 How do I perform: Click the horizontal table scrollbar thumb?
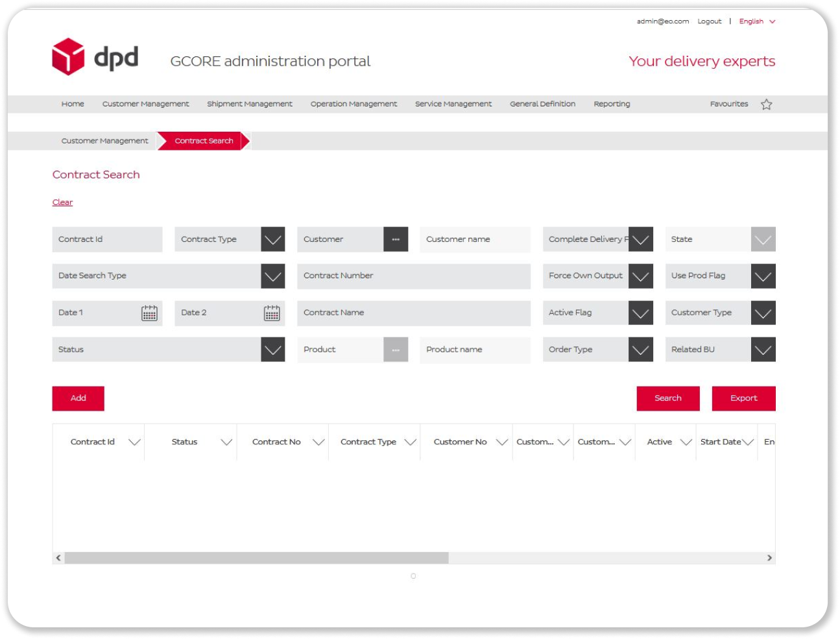click(256, 558)
